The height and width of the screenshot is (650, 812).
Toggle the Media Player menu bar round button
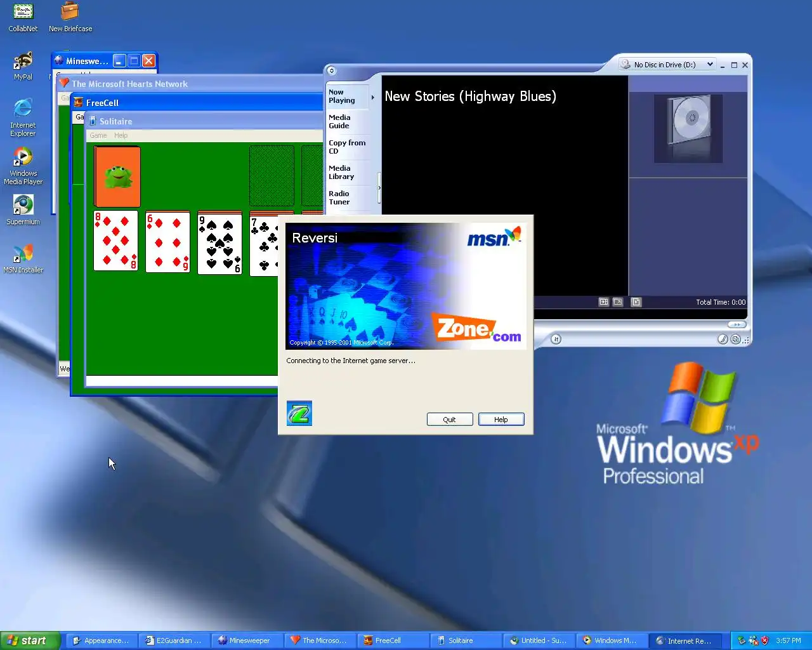pos(331,71)
